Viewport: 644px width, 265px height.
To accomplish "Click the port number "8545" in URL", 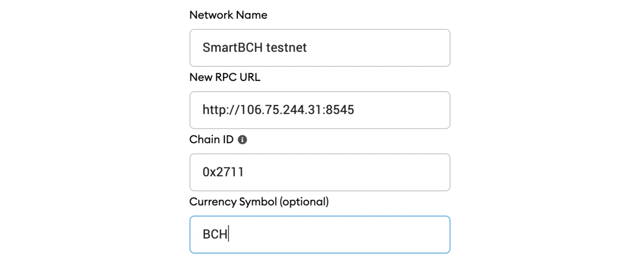I will 340,110.
